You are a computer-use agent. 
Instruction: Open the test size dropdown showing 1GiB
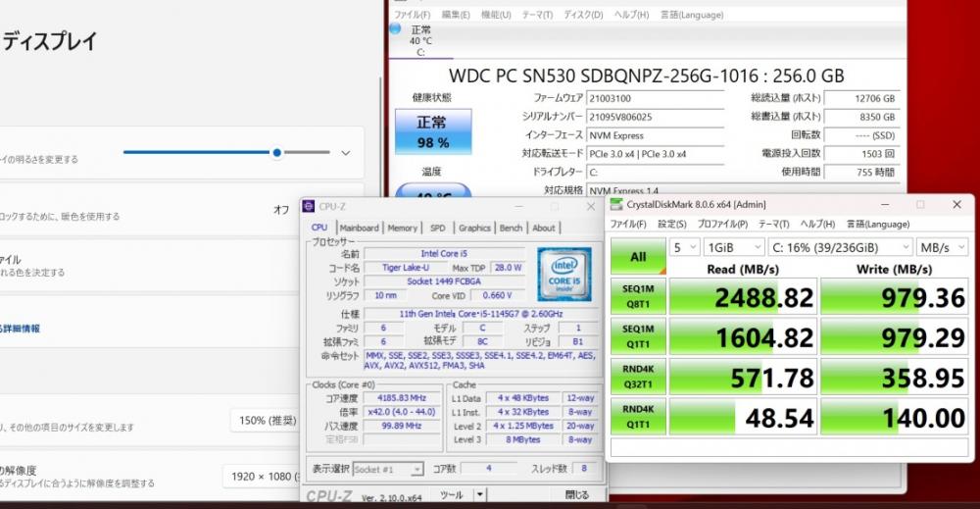(734, 247)
